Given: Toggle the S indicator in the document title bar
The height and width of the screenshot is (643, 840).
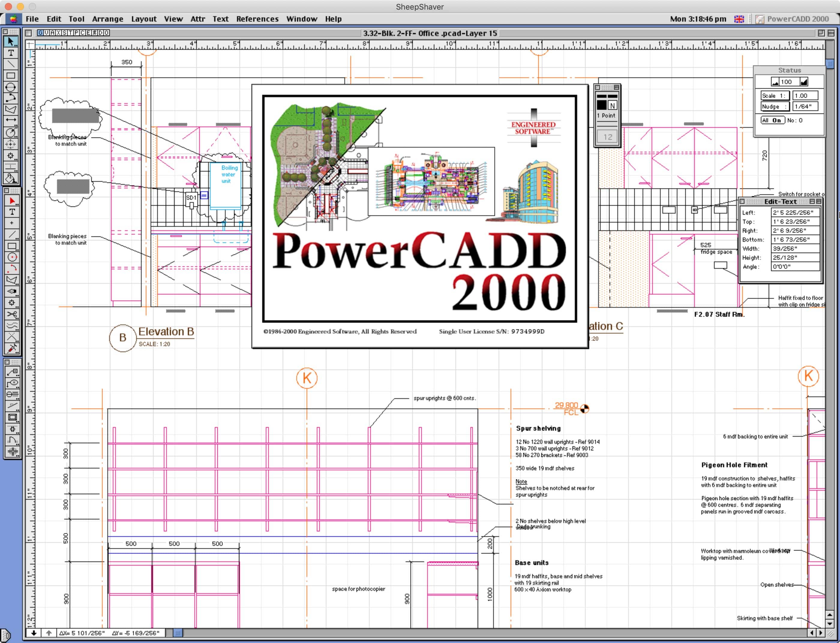Looking at the screenshot, I should tap(65, 33).
